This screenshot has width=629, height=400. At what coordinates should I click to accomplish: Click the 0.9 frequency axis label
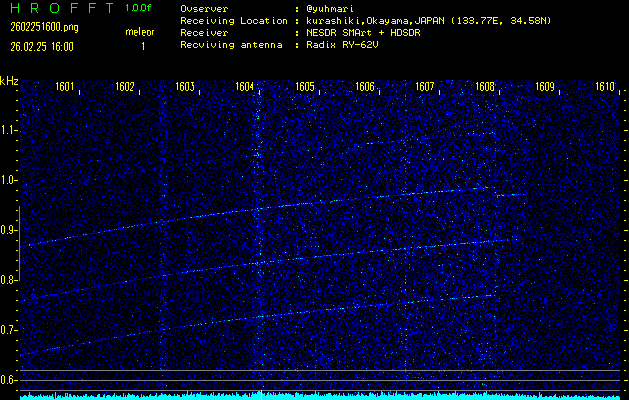(9, 230)
